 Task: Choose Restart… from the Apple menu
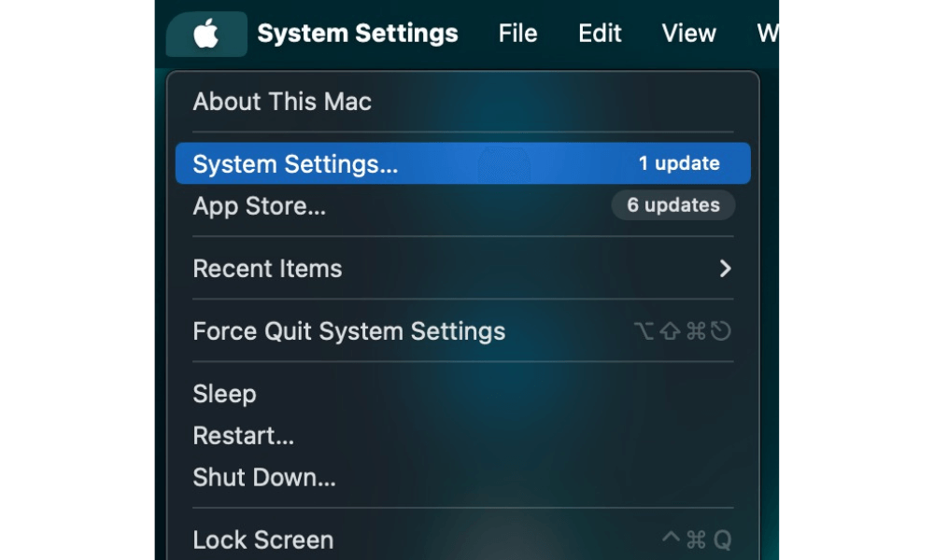(x=463, y=436)
